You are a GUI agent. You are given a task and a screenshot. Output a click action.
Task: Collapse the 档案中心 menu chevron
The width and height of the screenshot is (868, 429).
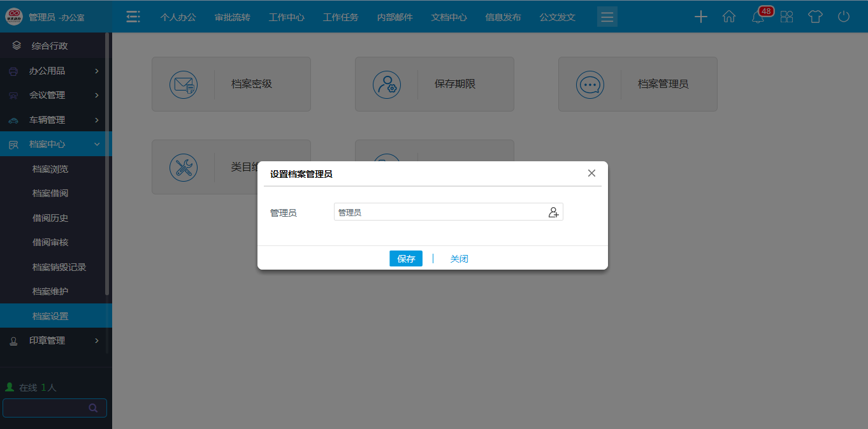[x=98, y=144]
